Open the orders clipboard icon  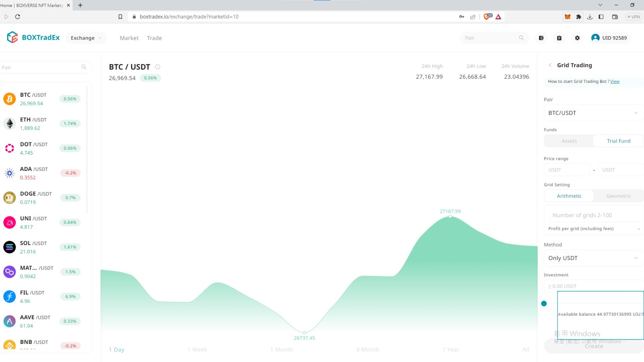click(559, 38)
